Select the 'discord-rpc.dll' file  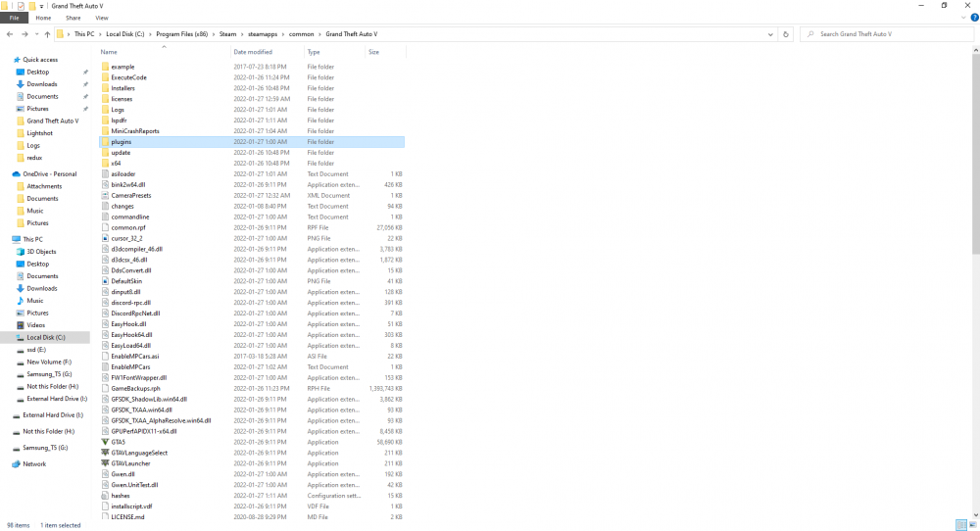130,303
